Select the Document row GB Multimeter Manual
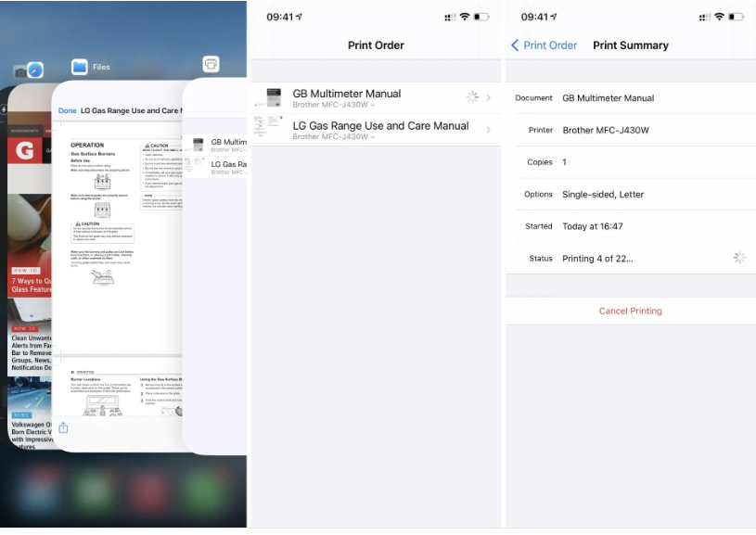Image resolution: width=756 pixels, height=535 pixels. pos(631,98)
